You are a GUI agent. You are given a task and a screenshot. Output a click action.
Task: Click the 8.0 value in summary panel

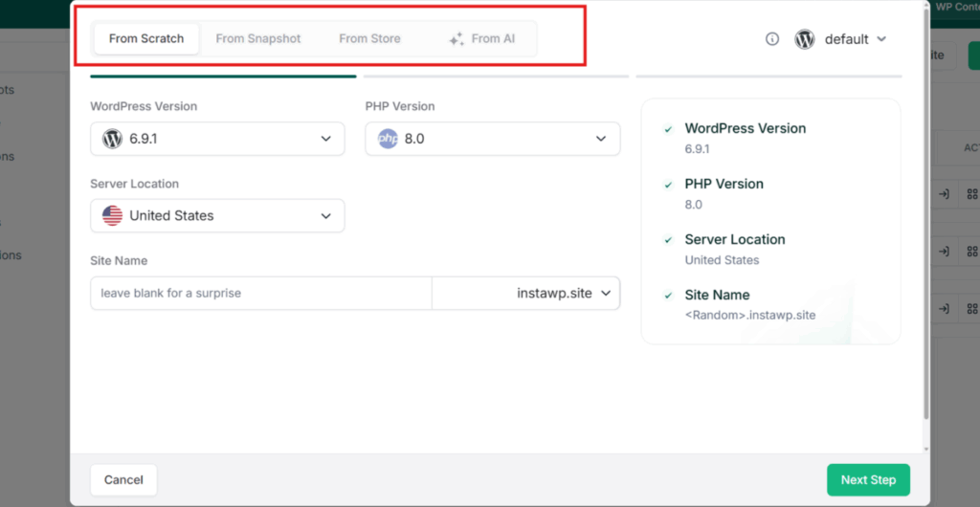693,205
